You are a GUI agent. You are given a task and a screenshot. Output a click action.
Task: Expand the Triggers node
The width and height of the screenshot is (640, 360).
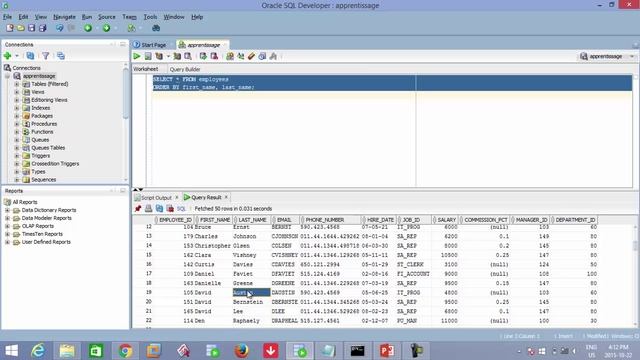[x=17, y=156]
